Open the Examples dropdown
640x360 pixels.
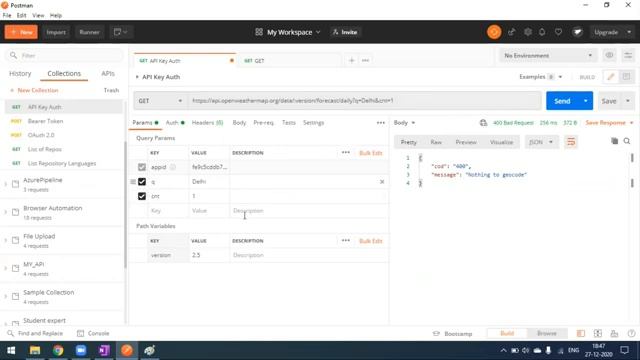click(540, 77)
